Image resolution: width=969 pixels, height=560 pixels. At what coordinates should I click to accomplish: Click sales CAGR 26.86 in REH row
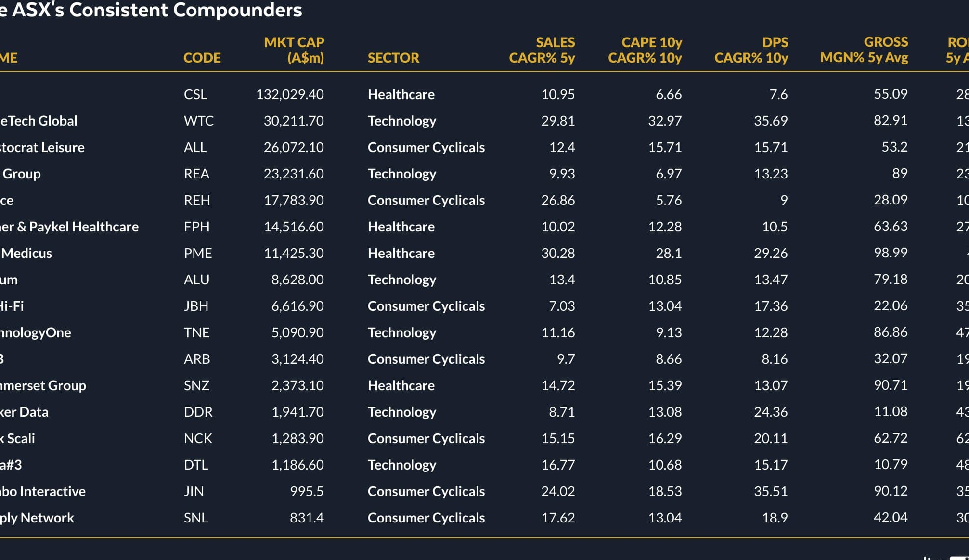pos(558,200)
